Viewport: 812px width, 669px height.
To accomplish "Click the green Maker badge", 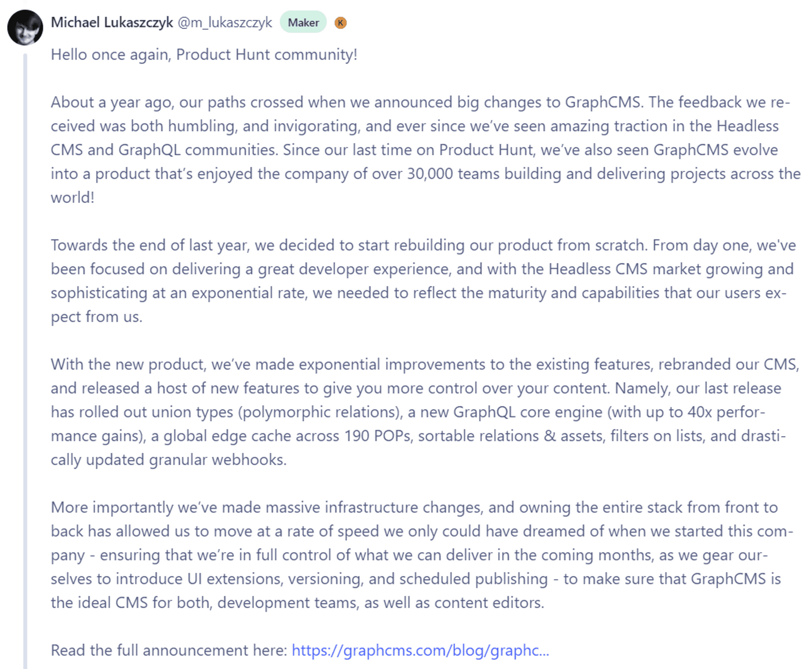I will (x=303, y=22).
